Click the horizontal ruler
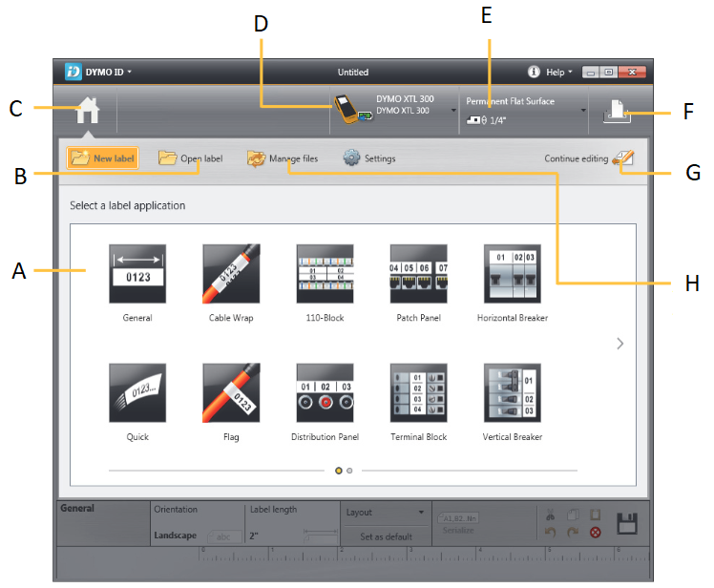The image size is (714, 588). [424, 554]
